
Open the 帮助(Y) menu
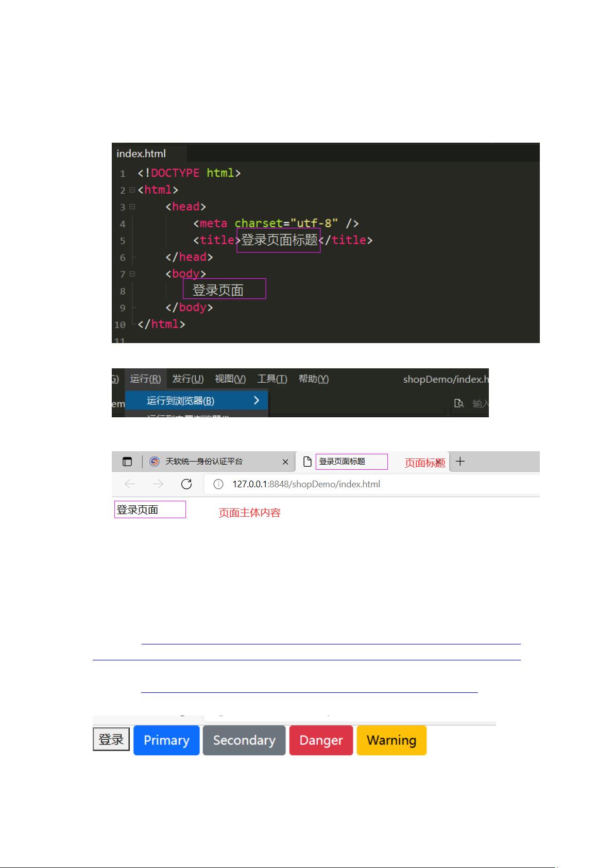(313, 379)
